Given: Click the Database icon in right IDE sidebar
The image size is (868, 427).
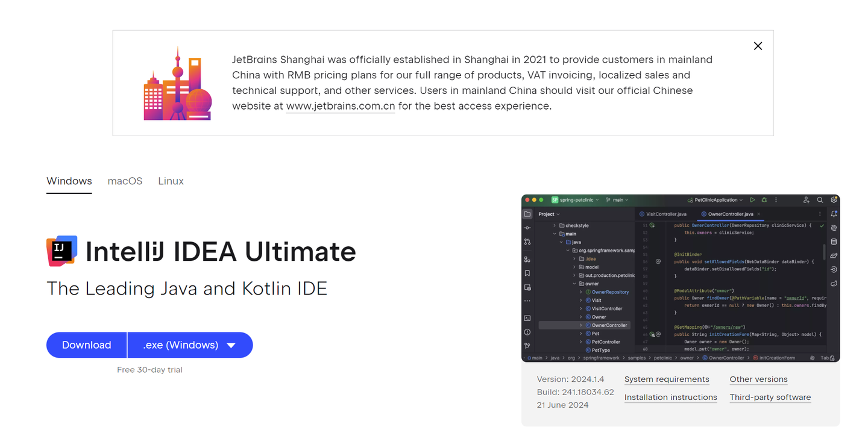Looking at the screenshot, I should [834, 242].
